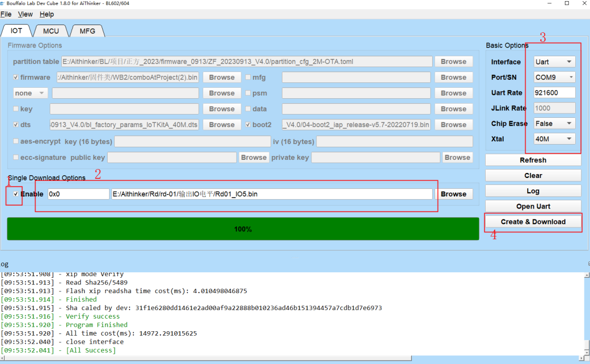Browse for the single download file

pos(453,194)
